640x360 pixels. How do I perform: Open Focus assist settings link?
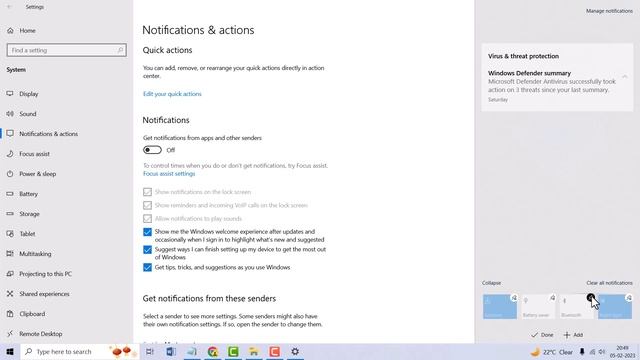click(169, 173)
